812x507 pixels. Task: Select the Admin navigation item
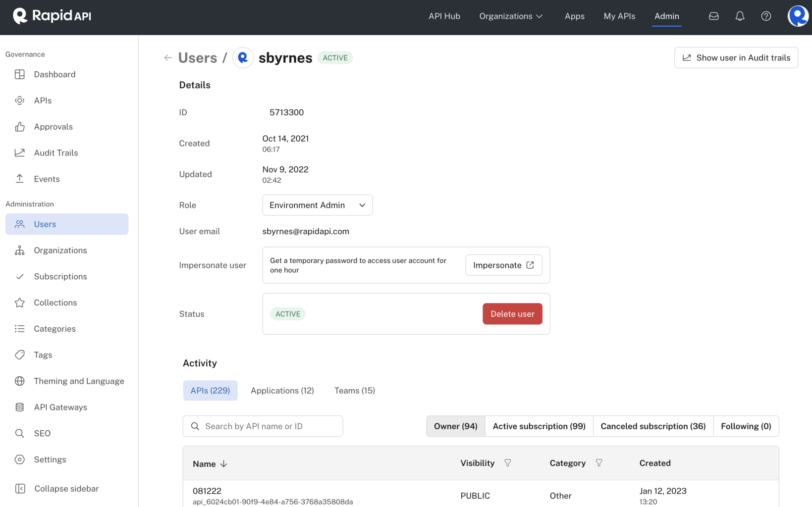coord(667,16)
